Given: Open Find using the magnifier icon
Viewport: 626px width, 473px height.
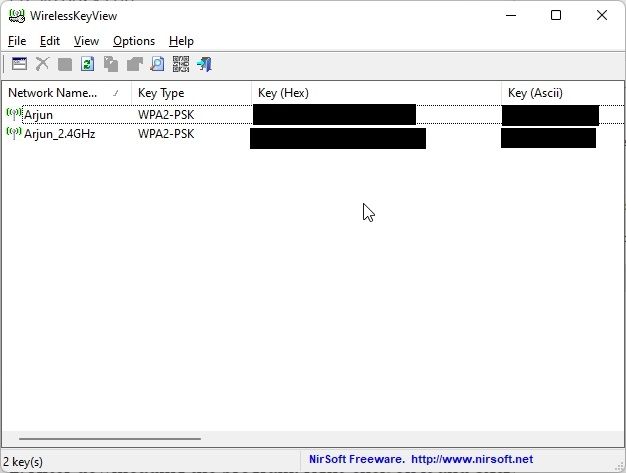Looking at the screenshot, I should click(x=157, y=64).
